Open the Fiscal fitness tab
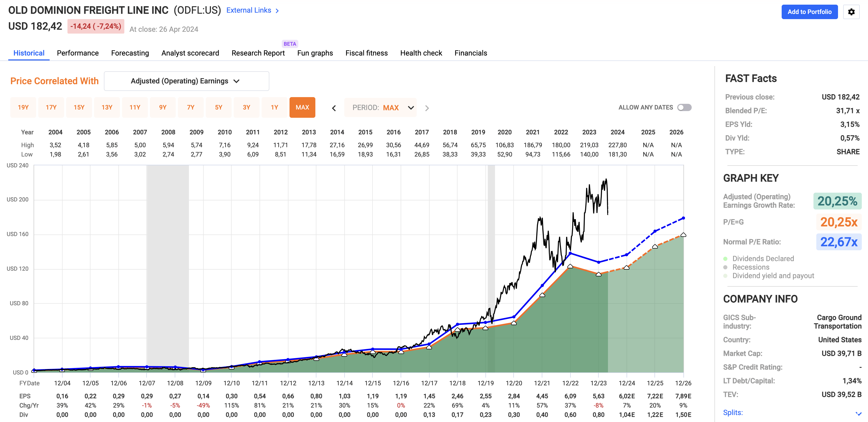 pyautogui.click(x=367, y=53)
